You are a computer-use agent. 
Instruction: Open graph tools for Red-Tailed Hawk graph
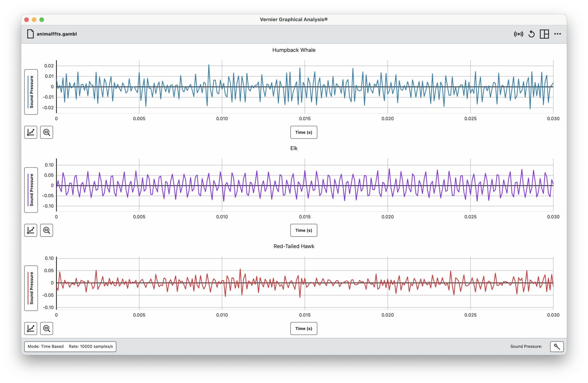tap(31, 328)
